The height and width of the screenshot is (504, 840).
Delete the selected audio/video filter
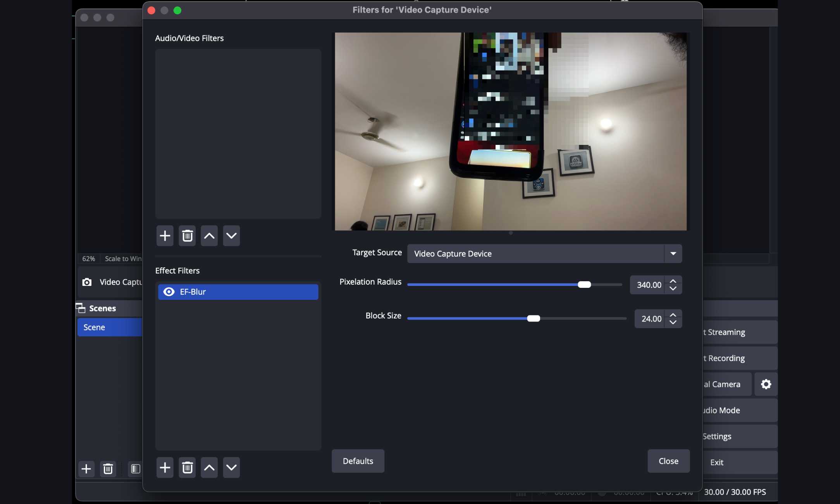tap(187, 236)
